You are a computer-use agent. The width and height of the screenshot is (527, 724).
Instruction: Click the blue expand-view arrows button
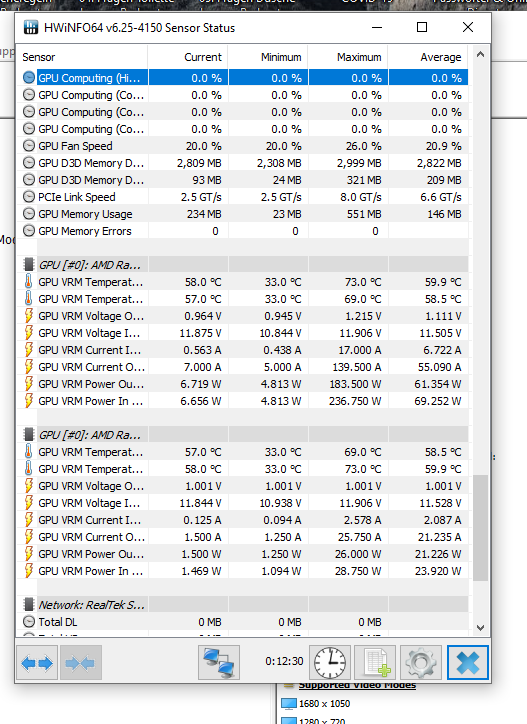37,663
